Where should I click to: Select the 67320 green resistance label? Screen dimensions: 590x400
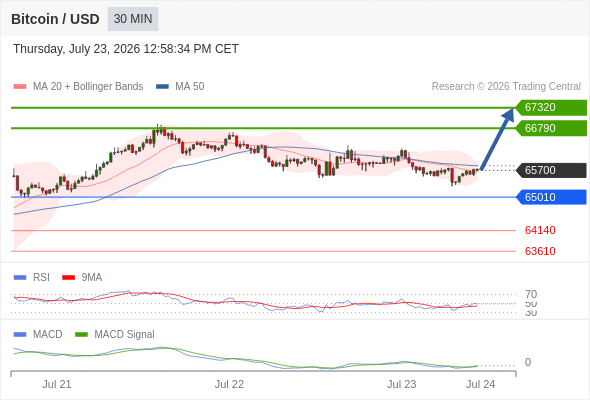click(551, 108)
